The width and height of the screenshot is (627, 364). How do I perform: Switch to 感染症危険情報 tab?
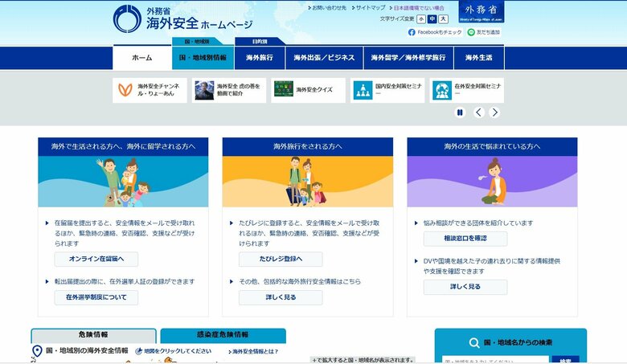(x=223, y=336)
